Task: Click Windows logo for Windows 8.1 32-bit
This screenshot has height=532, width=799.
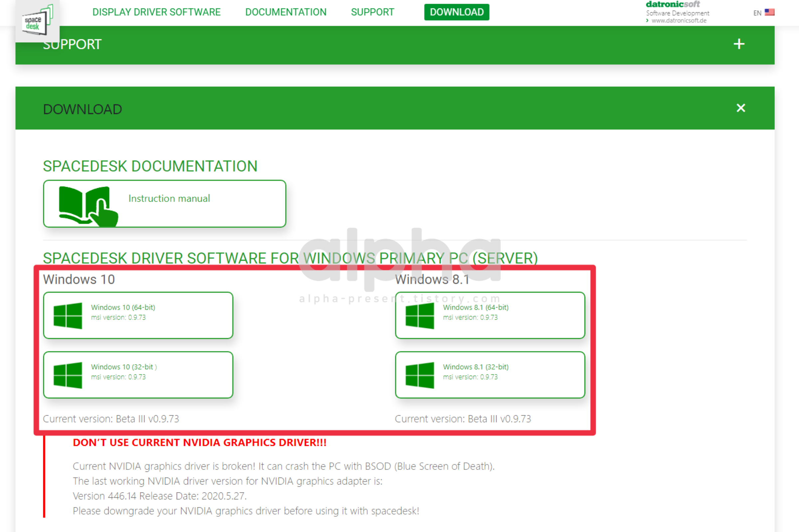Action: point(420,375)
